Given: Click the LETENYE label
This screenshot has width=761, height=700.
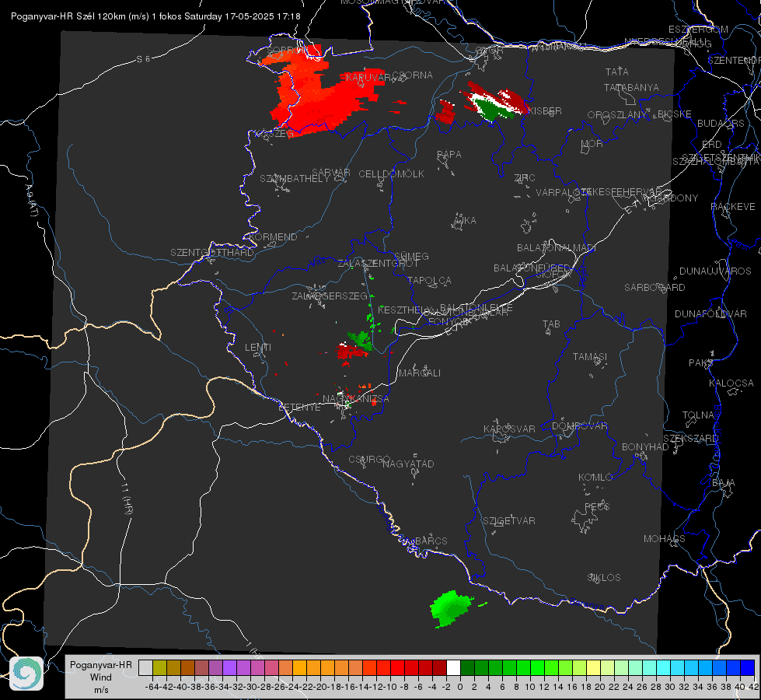Looking at the screenshot, I should (299, 407).
